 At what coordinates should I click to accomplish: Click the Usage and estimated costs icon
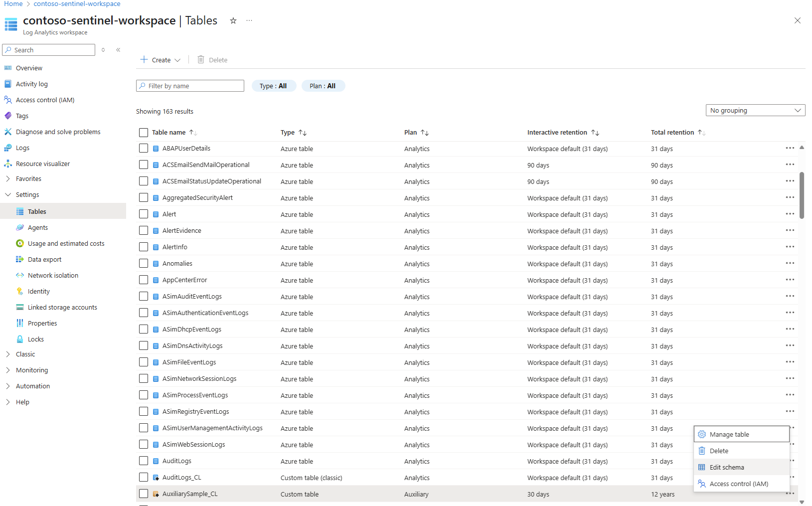click(20, 243)
